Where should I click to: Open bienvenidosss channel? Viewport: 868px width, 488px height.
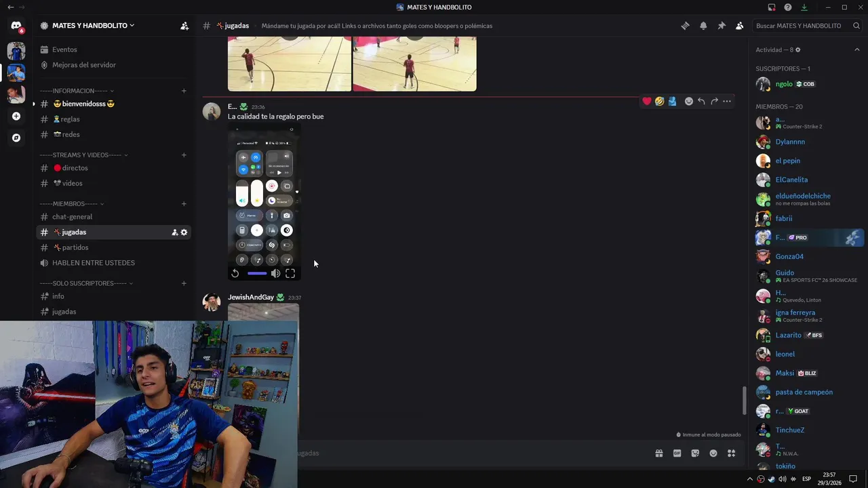tap(113, 104)
